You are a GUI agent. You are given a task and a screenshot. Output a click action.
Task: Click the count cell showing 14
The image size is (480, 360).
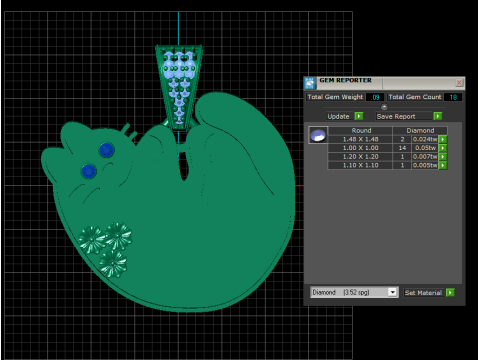(x=402, y=148)
